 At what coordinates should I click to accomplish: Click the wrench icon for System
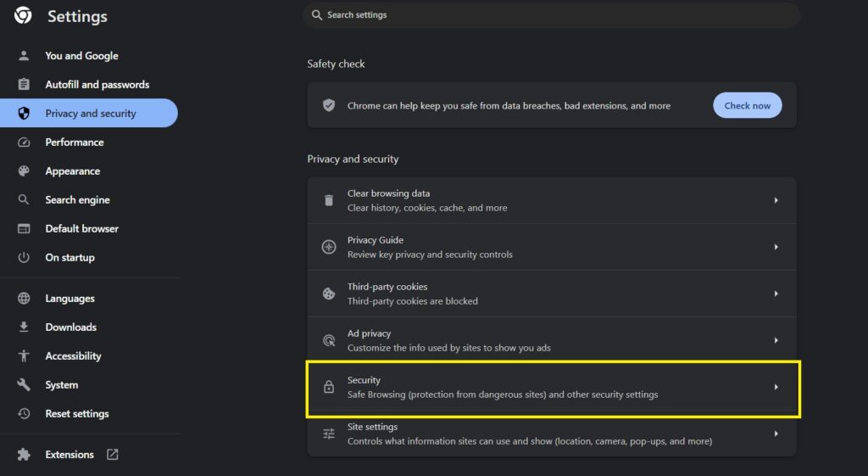(23, 384)
